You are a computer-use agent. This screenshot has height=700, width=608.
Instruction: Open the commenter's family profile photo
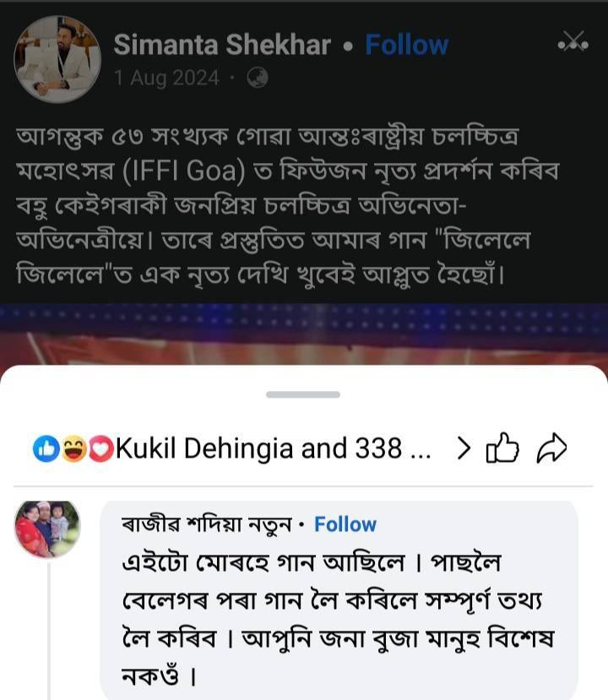point(48,529)
